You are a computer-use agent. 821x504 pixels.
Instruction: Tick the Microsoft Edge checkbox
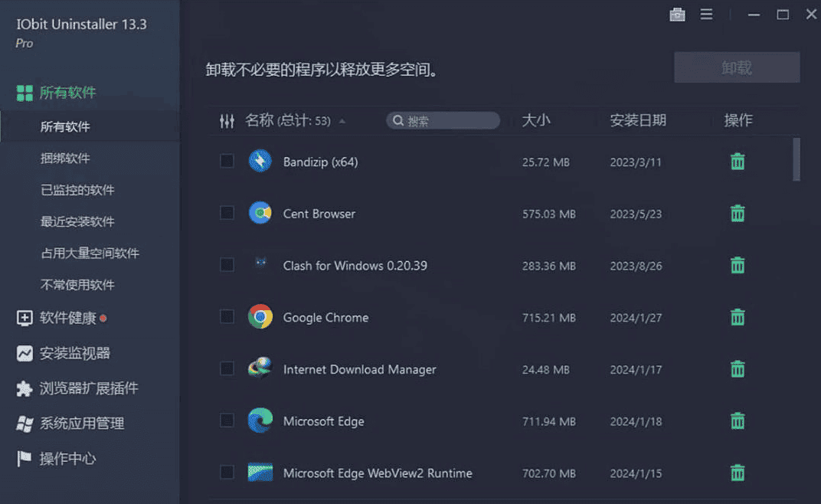click(227, 420)
